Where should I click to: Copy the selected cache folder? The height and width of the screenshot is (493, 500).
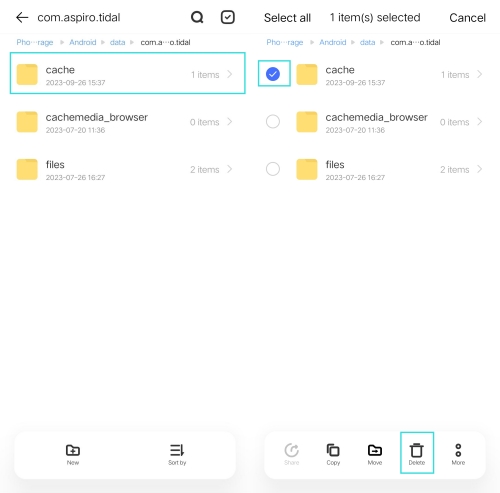coord(333,455)
